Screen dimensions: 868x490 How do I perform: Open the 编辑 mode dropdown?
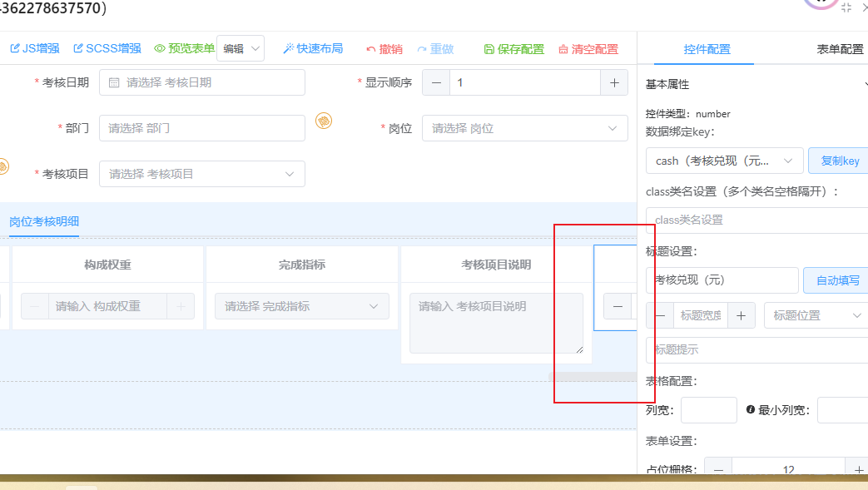tap(241, 49)
